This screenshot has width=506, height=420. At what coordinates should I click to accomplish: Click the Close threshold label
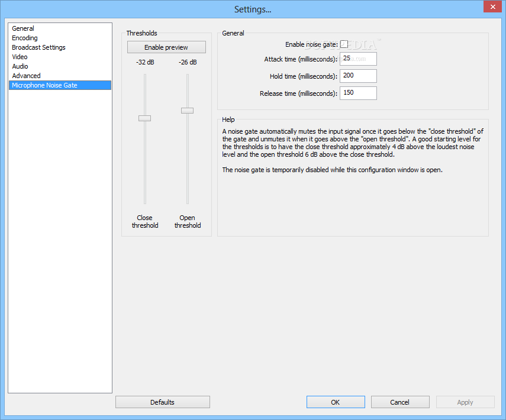145,222
